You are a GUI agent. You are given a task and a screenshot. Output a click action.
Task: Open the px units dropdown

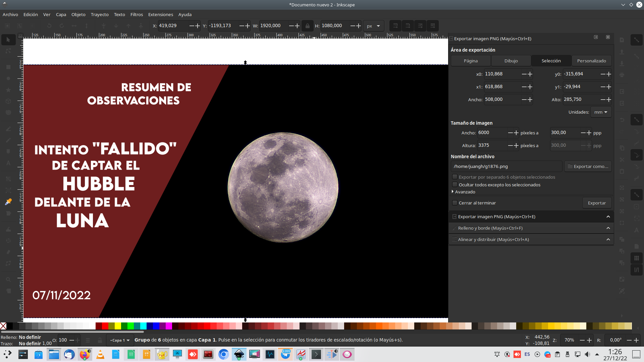coord(373,26)
